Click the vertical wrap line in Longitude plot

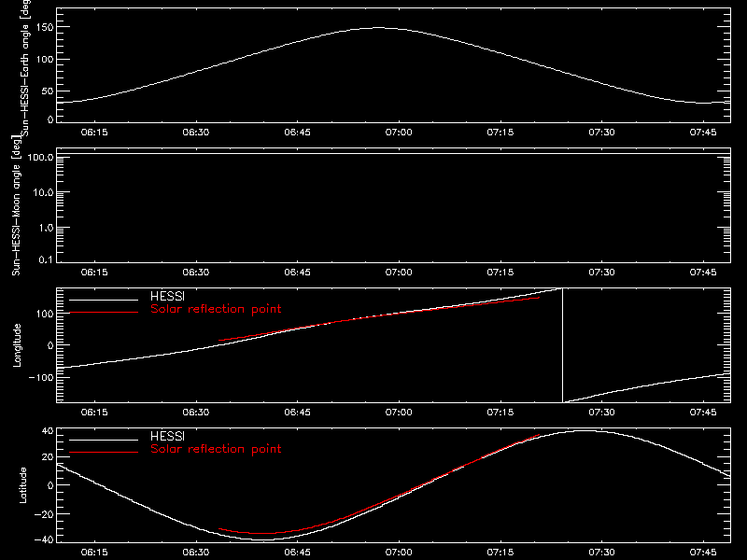pyautogui.click(x=563, y=345)
